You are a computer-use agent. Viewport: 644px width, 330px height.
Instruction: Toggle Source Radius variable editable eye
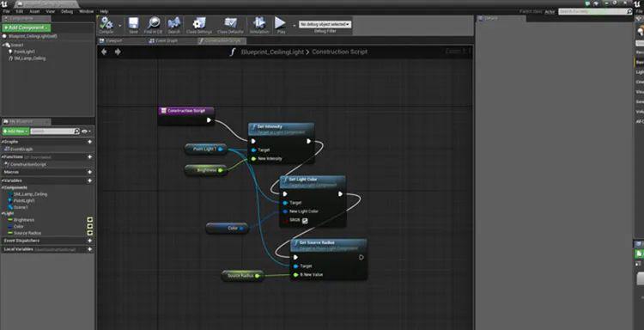(x=90, y=233)
